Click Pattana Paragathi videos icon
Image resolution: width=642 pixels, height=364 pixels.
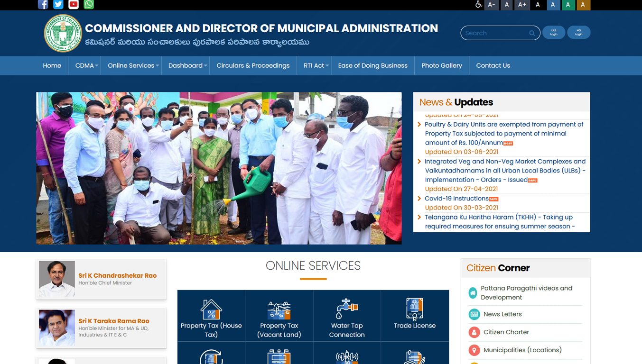473,293
